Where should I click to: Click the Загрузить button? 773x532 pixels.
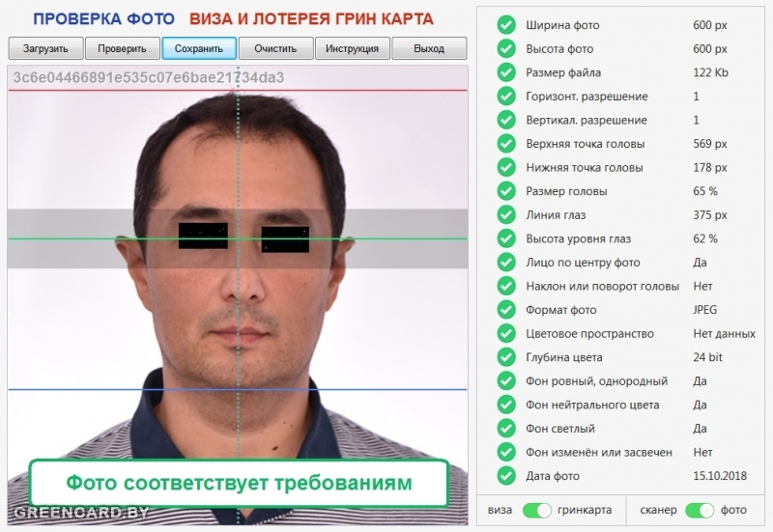point(45,48)
